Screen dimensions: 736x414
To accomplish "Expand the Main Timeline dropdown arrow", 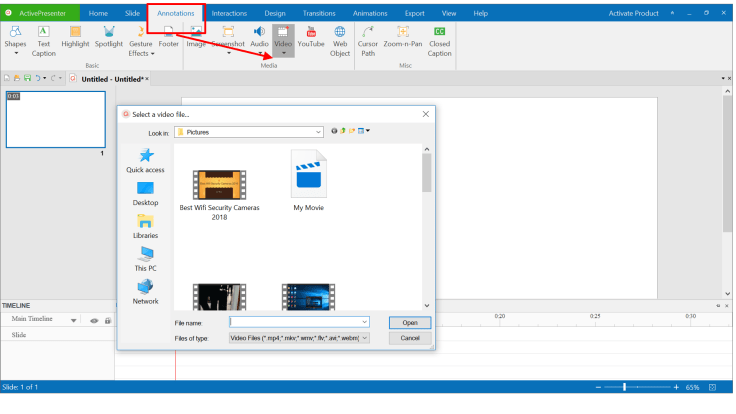I will pos(73,320).
